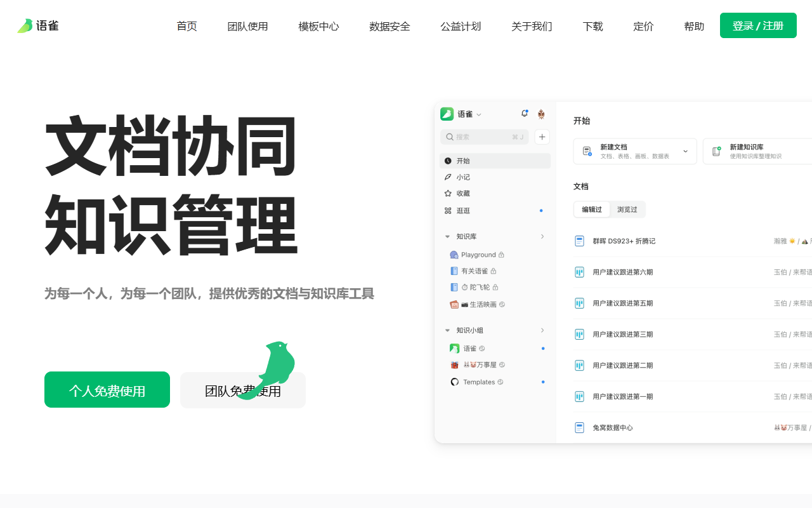Click the book icon beside 陀飞轮

coord(454,287)
